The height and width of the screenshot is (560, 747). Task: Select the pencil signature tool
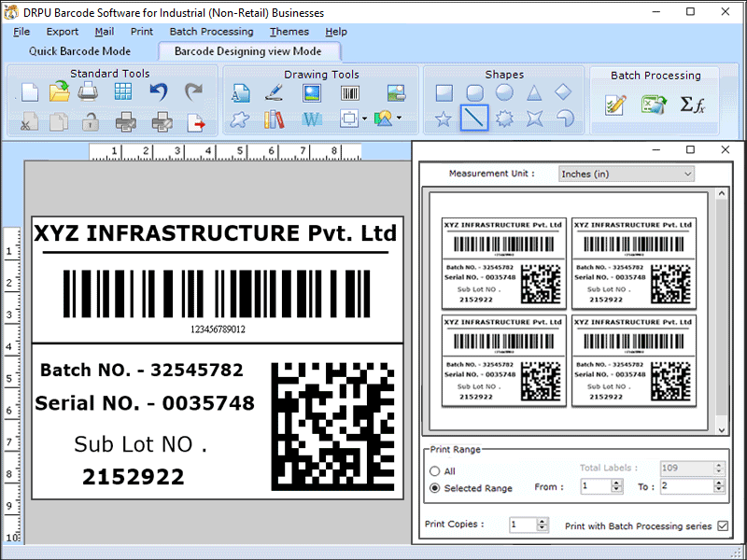pos(274,93)
